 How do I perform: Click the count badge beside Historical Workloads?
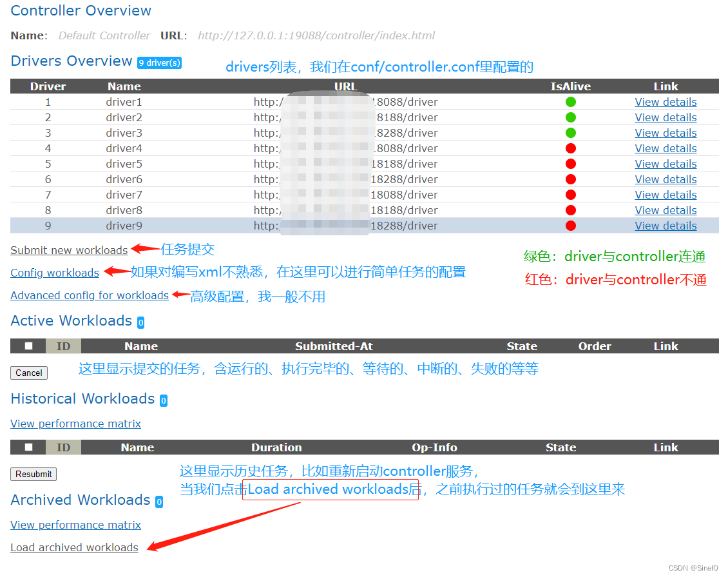[163, 400]
